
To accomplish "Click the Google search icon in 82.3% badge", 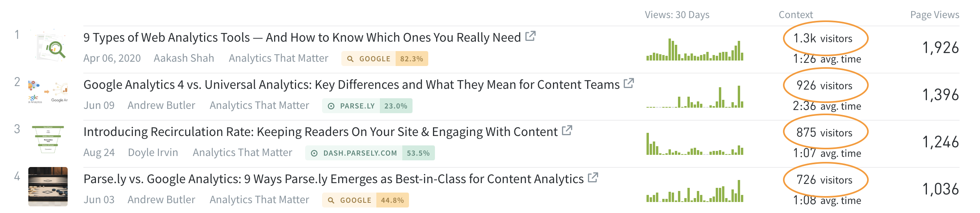I will [350, 59].
